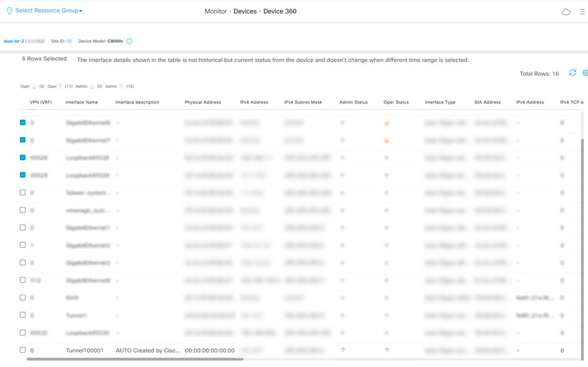Viewport: 588px width, 367px height.
Task: Check the Tunnel1 row checkbox
Action: (22, 315)
